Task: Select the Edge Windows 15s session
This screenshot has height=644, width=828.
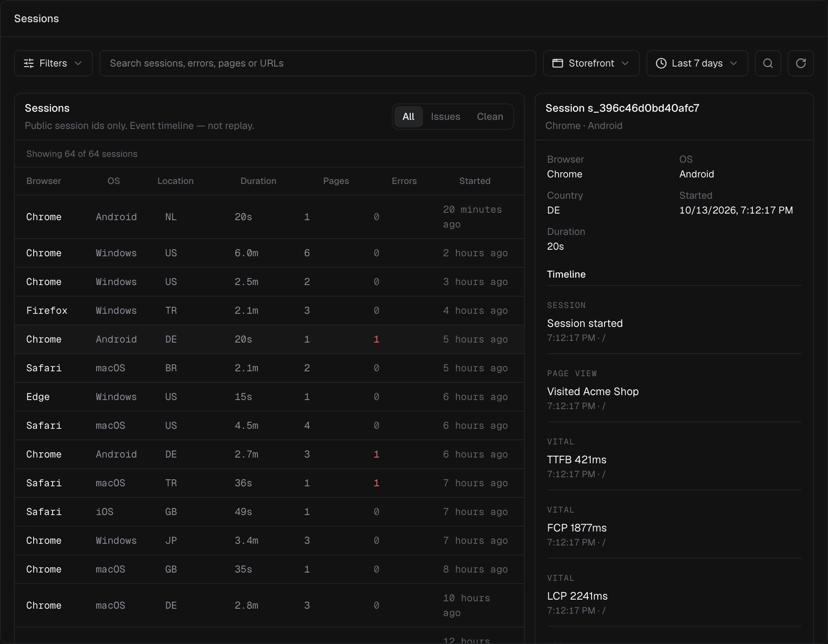Action: [269, 397]
